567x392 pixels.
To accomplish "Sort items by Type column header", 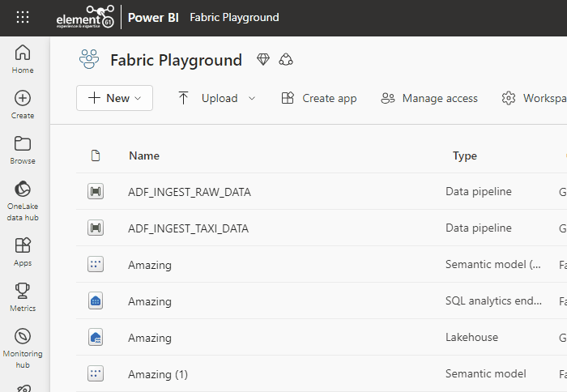I will click(464, 156).
